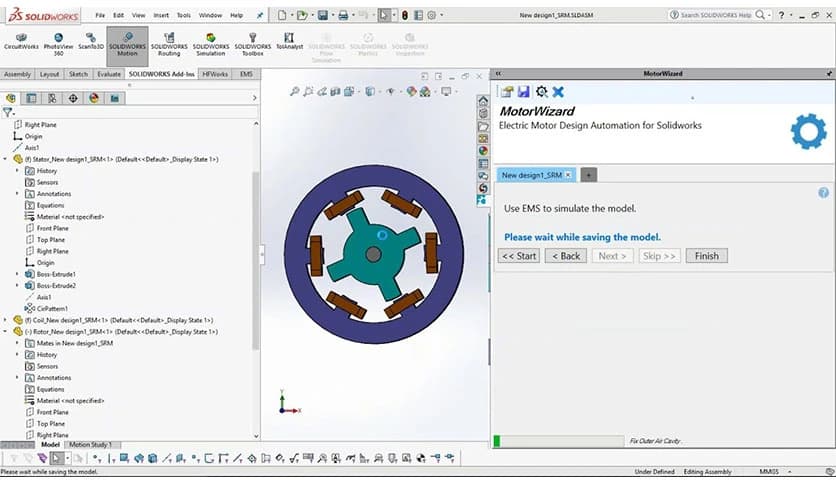Viewport: 836px width, 484px height.
Task: Click the Finish button
Action: pyautogui.click(x=706, y=256)
